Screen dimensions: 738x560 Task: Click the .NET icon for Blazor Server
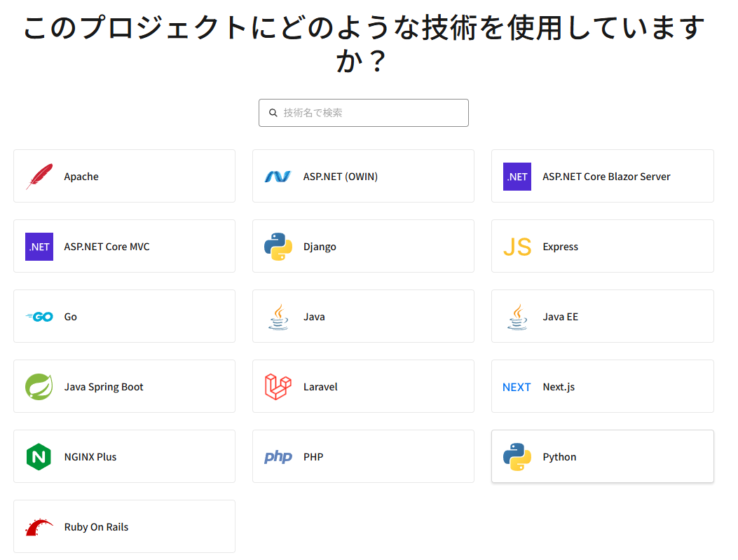pos(517,177)
